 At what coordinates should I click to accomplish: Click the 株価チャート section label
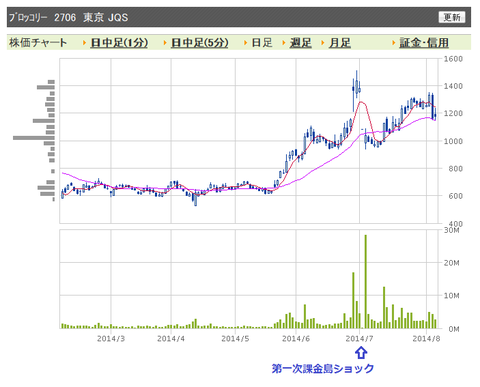(x=38, y=43)
